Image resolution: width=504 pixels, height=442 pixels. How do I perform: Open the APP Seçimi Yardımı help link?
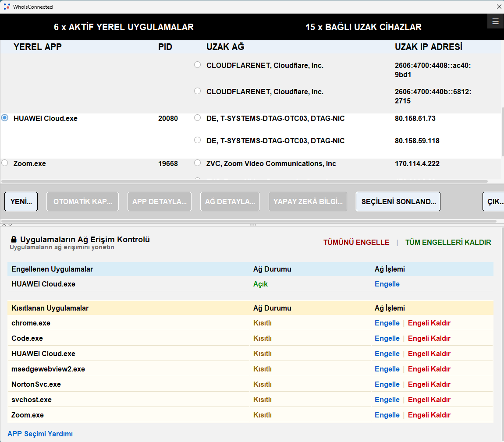point(40,434)
